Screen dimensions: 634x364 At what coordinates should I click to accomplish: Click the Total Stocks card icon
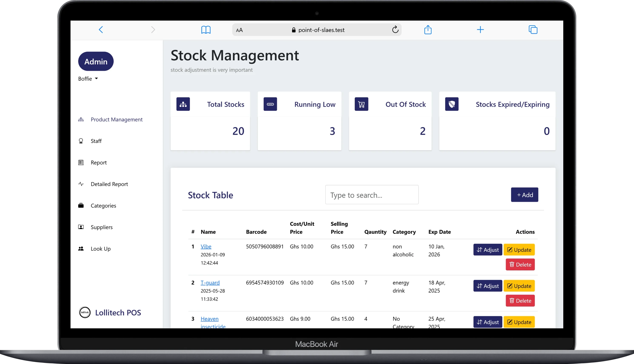click(183, 104)
